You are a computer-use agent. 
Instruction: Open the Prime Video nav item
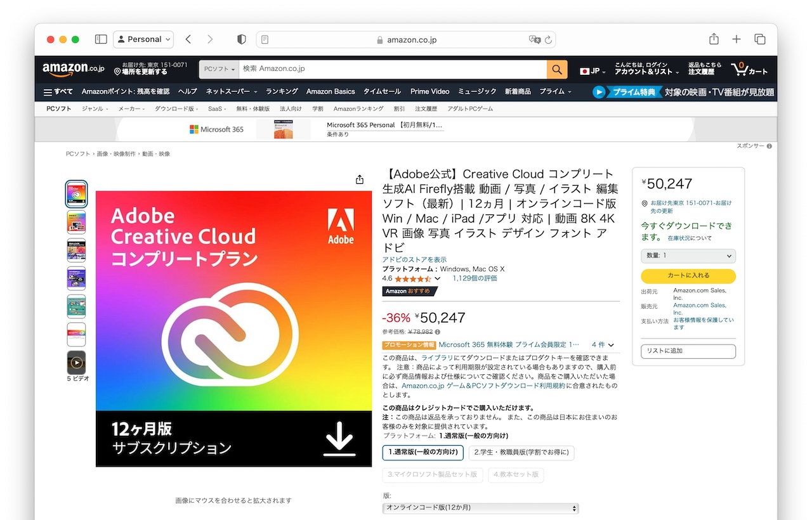[429, 92]
